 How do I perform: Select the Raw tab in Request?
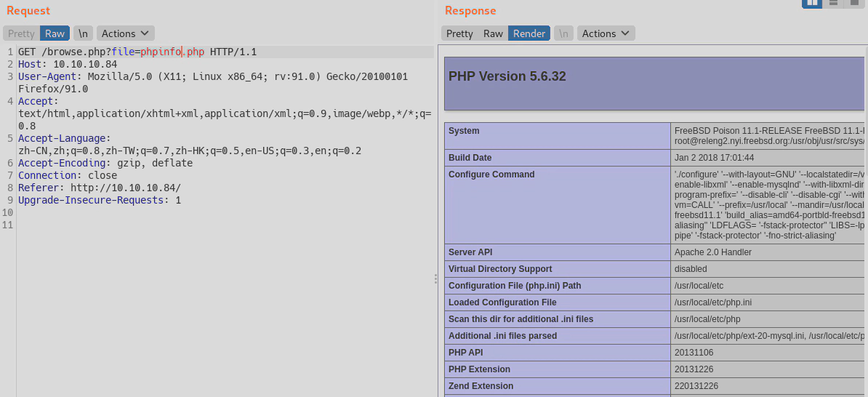pyautogui.click(x=55, y=33)
